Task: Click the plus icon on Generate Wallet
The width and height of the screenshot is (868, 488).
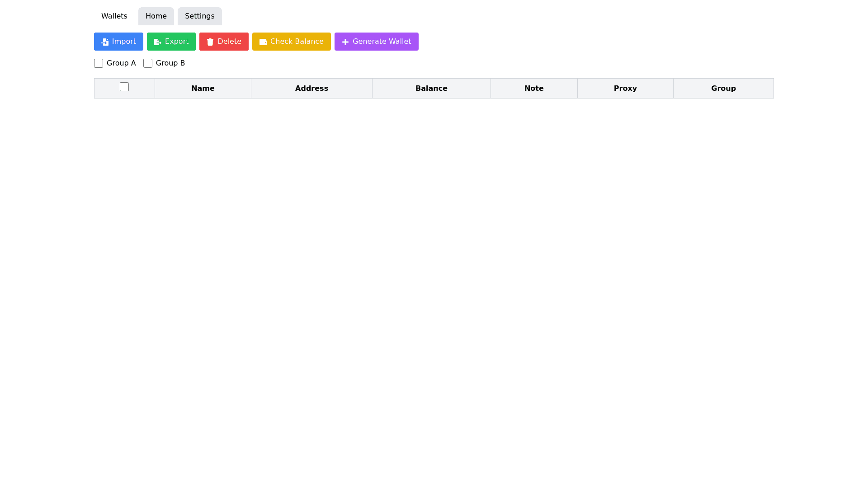Action: click(x=345, y=42)
